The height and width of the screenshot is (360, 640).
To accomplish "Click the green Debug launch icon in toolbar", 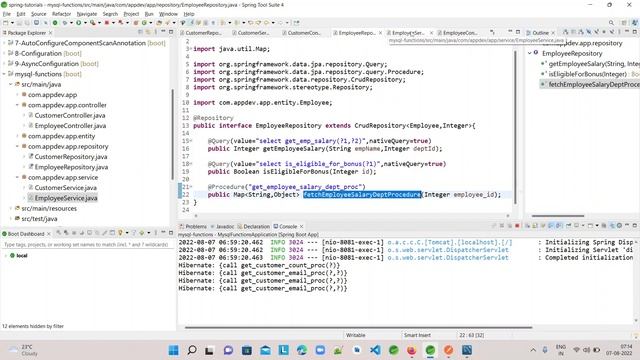I will coord(65,23).
